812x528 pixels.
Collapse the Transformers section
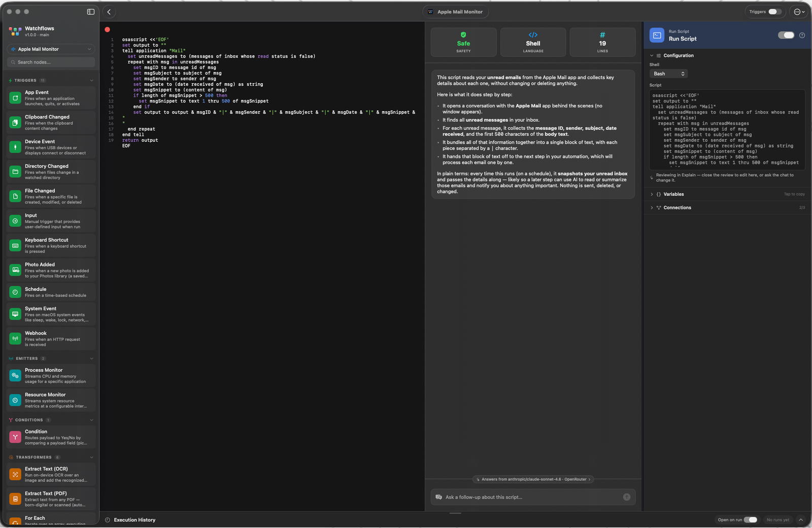[91, 457]
